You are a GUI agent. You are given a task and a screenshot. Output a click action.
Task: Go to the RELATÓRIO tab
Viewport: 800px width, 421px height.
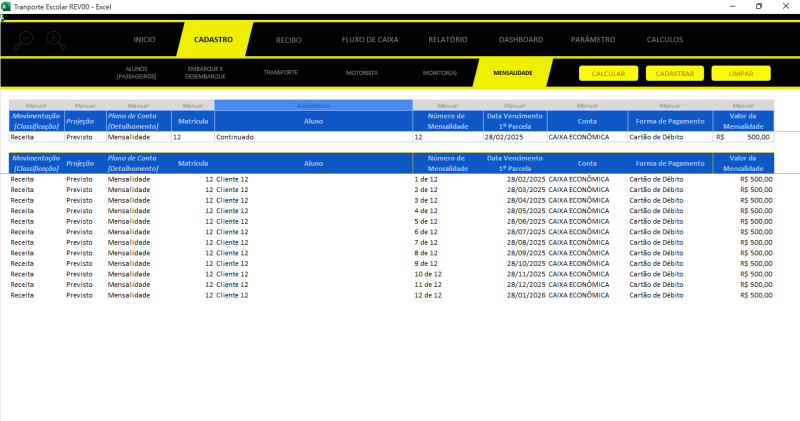447,40
